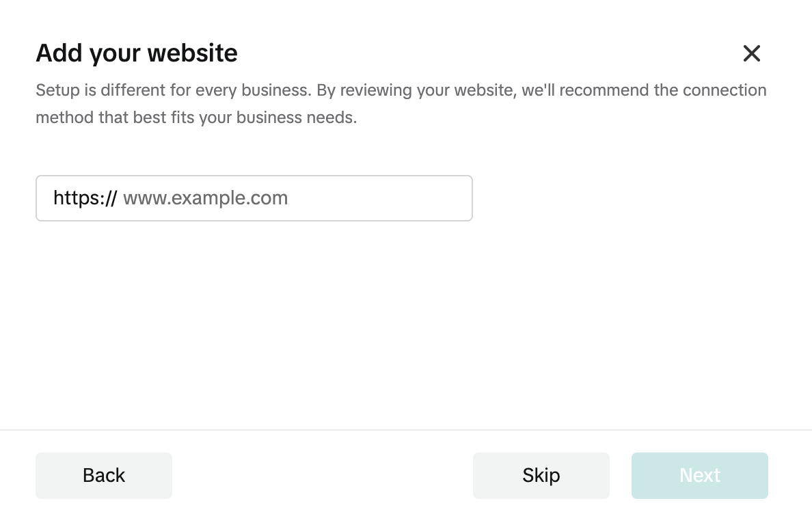Click the setup description paragraph text
This screenshot has width=812, height=514.
click(401, 103)
